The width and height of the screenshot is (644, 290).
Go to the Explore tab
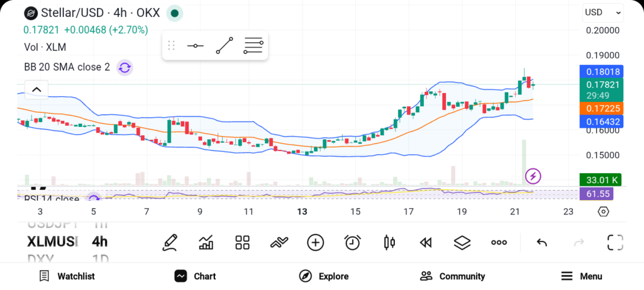tap(324, 276)
